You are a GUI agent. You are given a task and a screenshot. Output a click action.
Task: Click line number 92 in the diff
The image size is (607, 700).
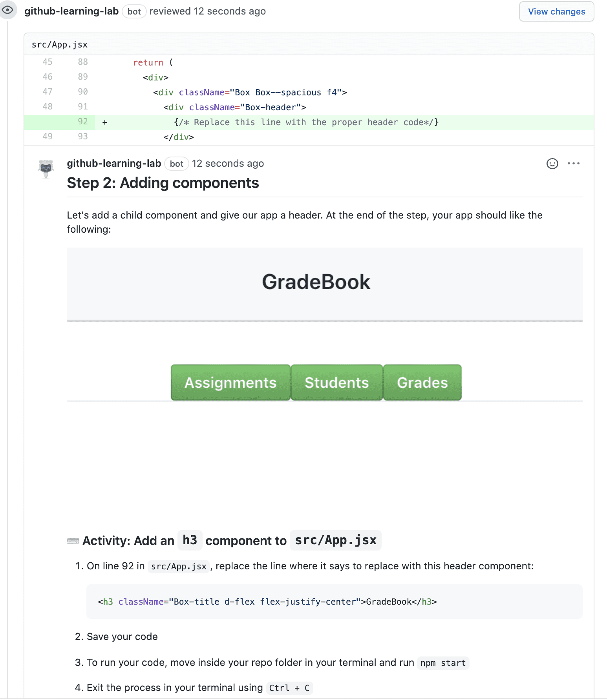[82, 122]
